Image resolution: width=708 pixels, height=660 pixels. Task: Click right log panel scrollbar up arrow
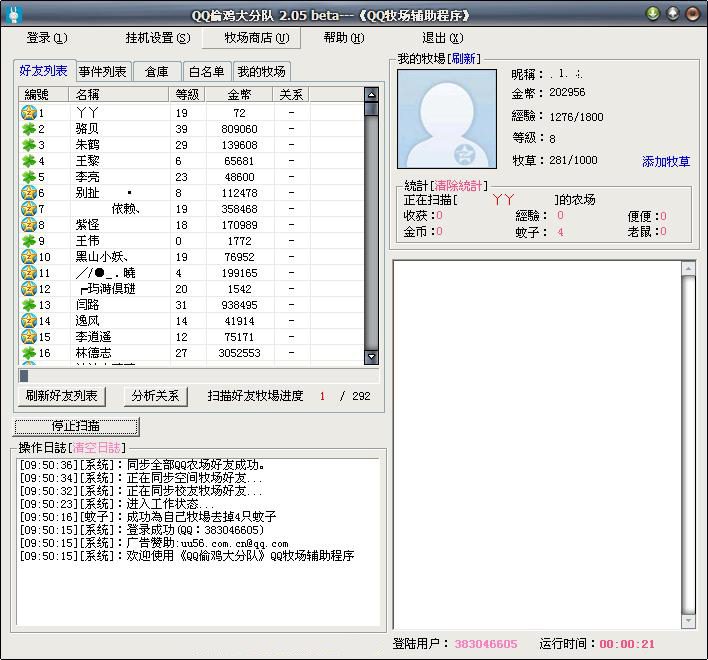tap(688, 269)
